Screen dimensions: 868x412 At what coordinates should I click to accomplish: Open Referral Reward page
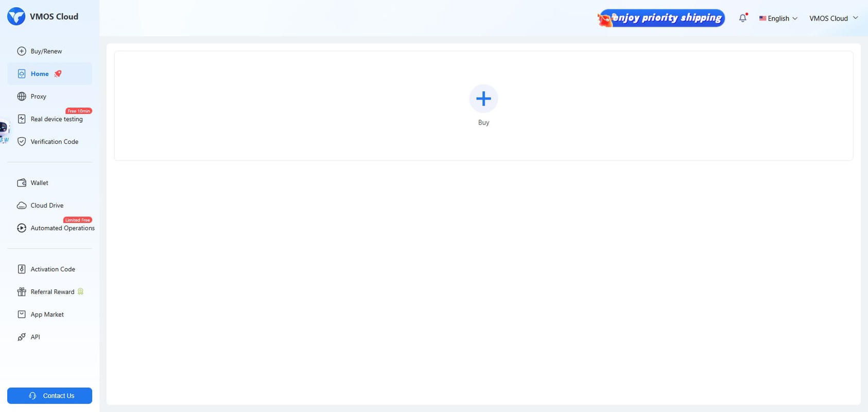tap(50, 292)
